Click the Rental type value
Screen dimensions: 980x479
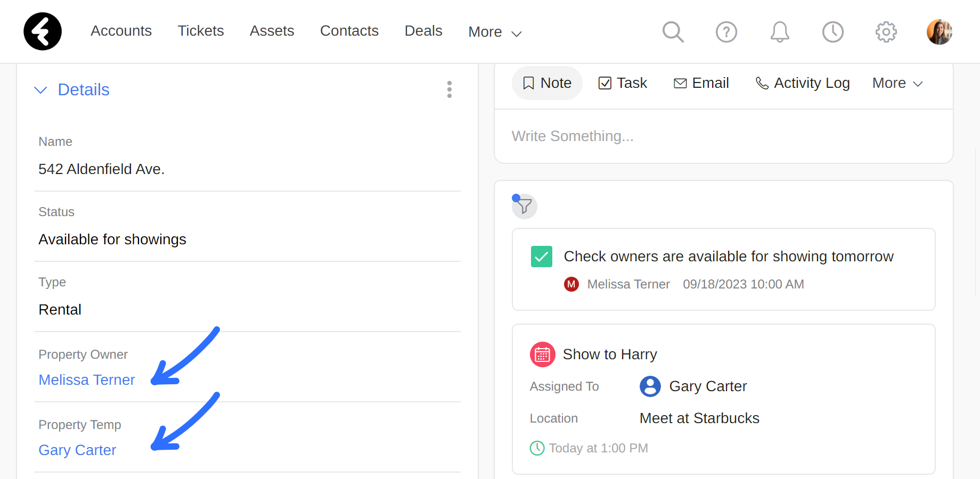60,310
